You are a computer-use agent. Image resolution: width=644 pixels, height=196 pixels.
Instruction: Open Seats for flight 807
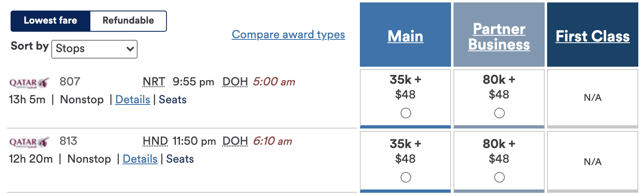(173, 100)
